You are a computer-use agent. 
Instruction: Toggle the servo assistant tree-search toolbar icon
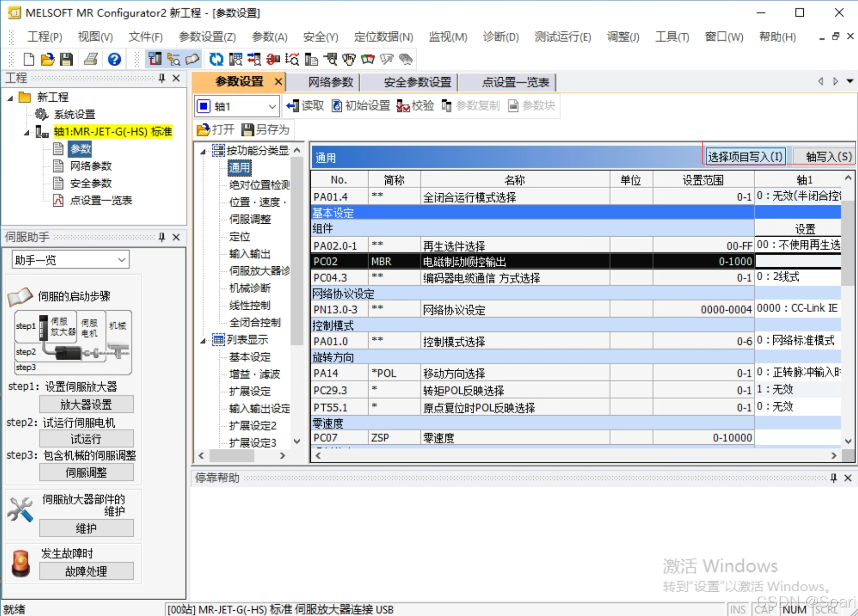coord(174,59)
